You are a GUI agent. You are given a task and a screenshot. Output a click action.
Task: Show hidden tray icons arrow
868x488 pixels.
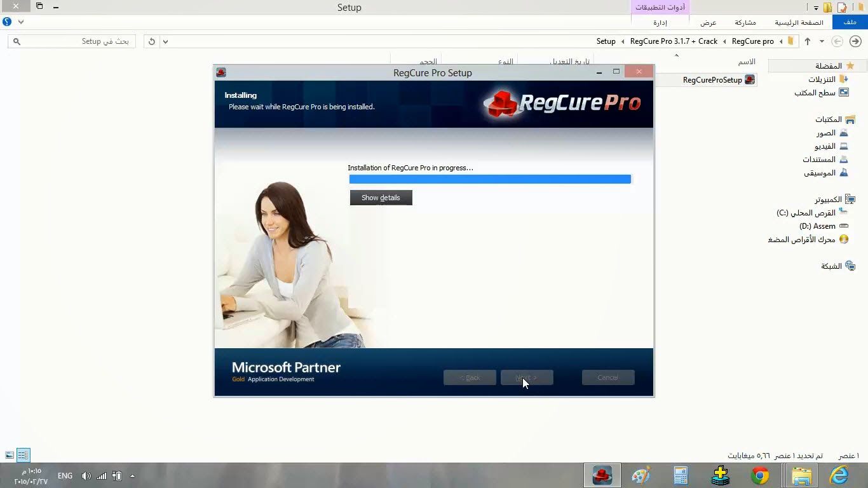coord(132,476)
